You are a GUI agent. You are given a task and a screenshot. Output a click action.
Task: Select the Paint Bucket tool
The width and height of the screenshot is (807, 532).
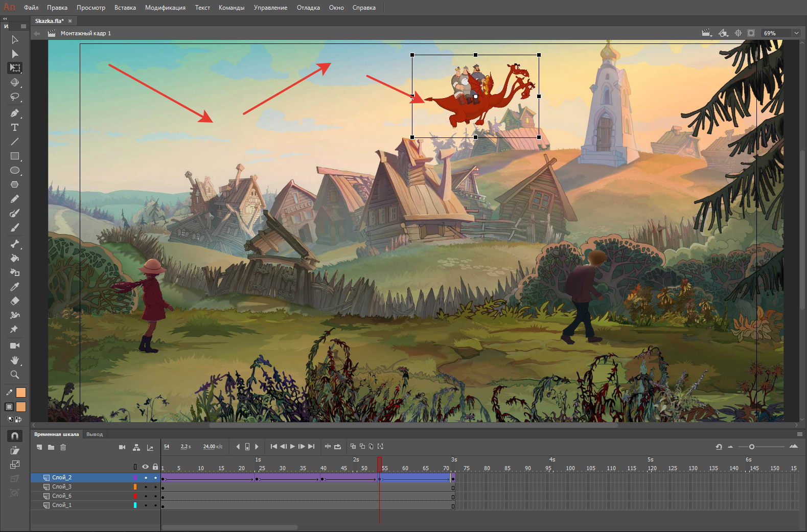tap(15, 258)
